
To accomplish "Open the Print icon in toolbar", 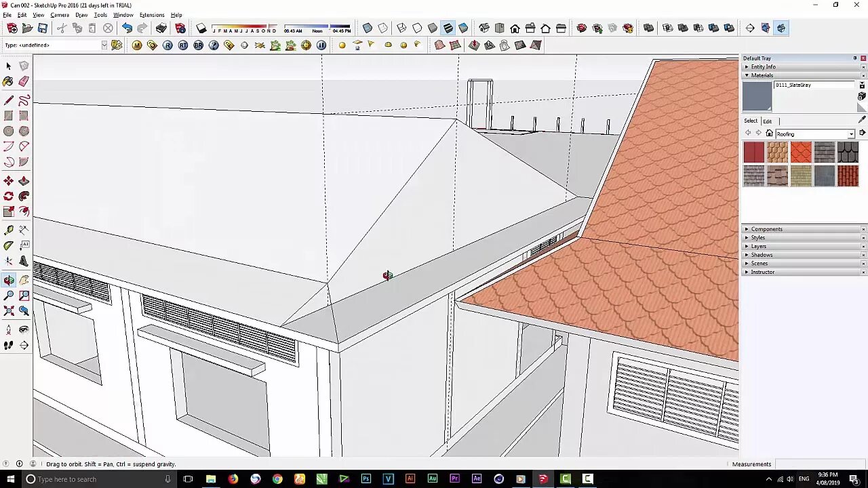I will click(x=161, y=28).
